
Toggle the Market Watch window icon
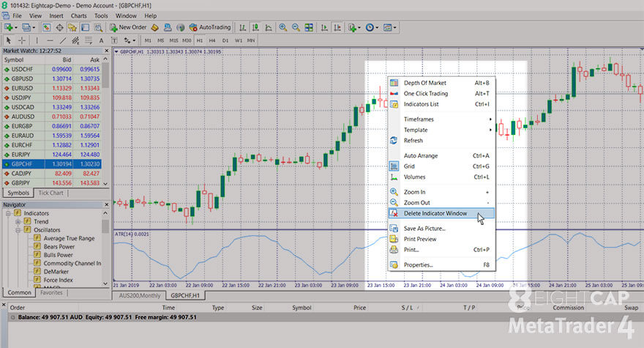46,28
